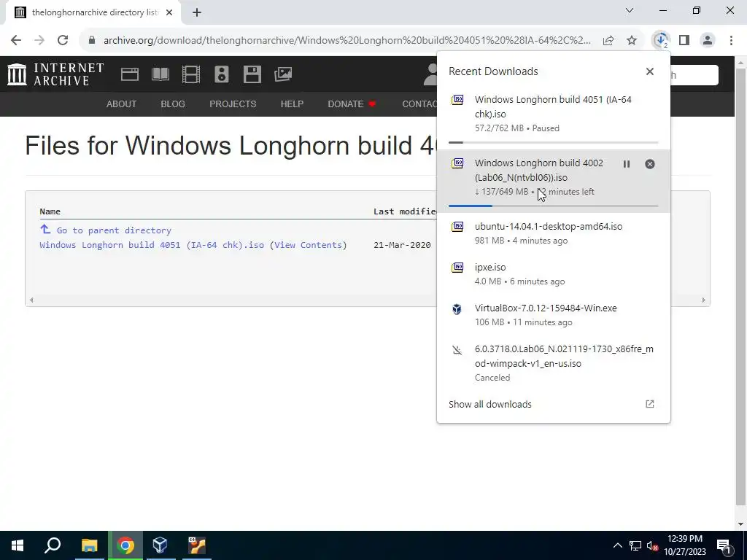Open VirtualBox from the taskbar
The image size is (747, 560).
click(x=160, y=545)
